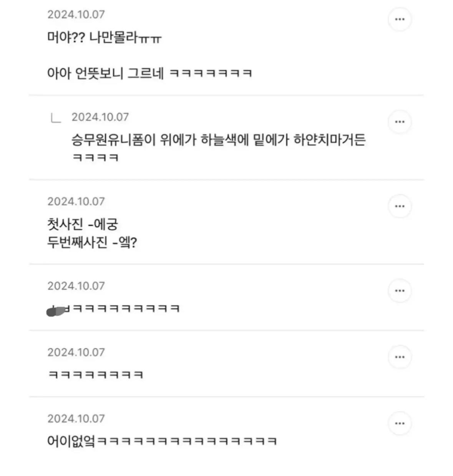Click the date above the '머야?? 나만몰라' comment
The width and height of the screenshot is (453, 476).
(76, 15)
